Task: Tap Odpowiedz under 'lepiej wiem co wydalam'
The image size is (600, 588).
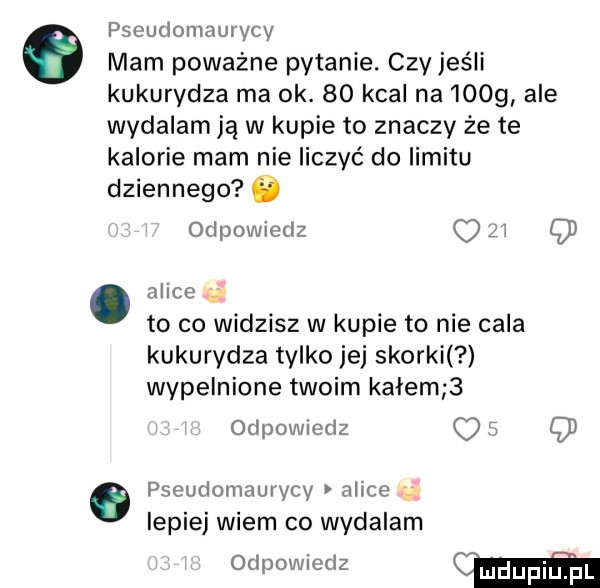Action: pyautogui.click(x=290, y=563)
